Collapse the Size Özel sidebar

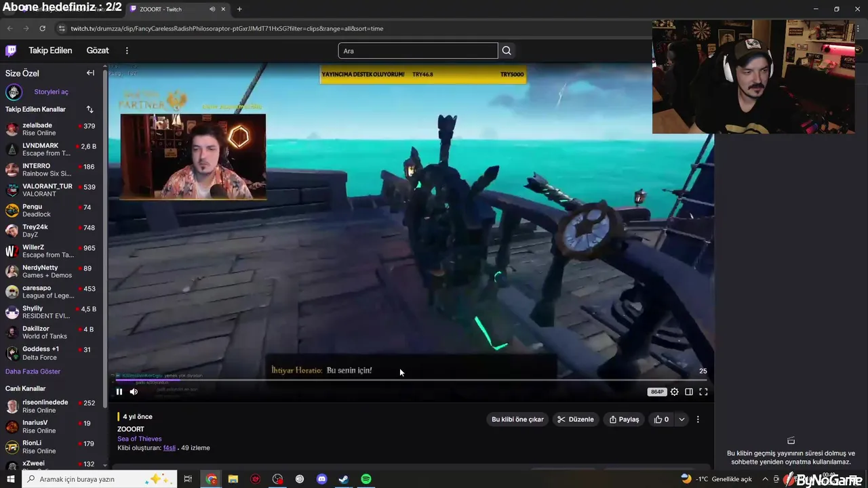click(x=90, y=73)
